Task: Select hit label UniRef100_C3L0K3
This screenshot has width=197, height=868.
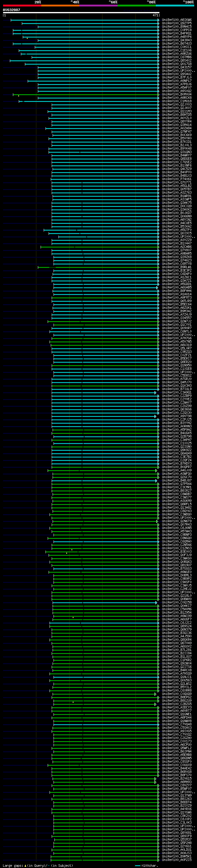Action: (177, 822)
